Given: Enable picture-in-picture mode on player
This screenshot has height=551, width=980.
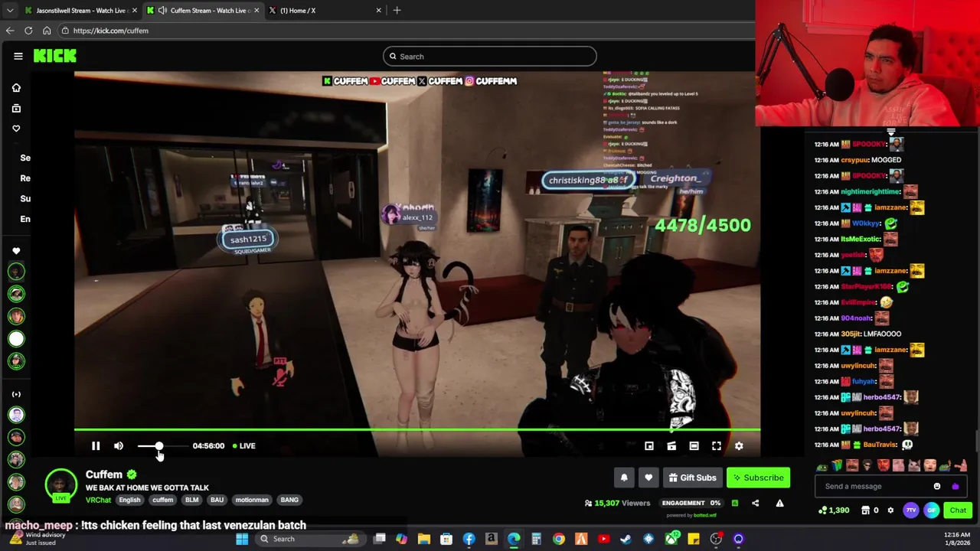Looking at the screenshot, I should [648, 445].
